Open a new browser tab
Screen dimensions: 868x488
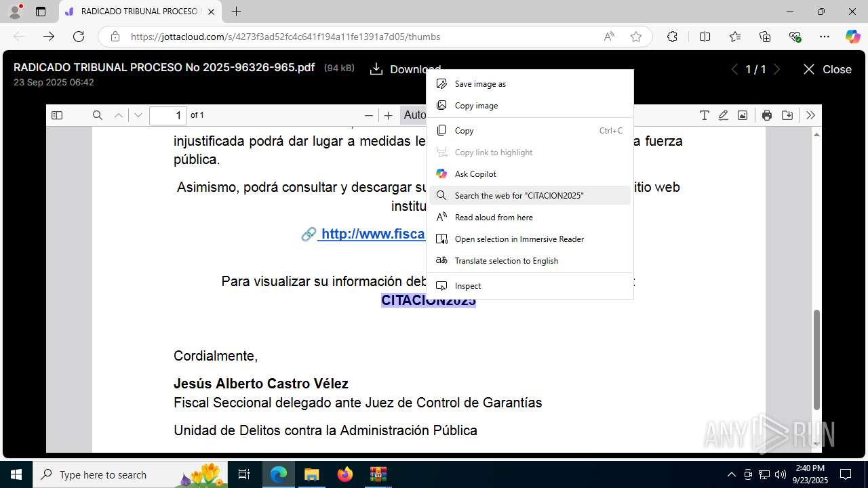(236, 12)
